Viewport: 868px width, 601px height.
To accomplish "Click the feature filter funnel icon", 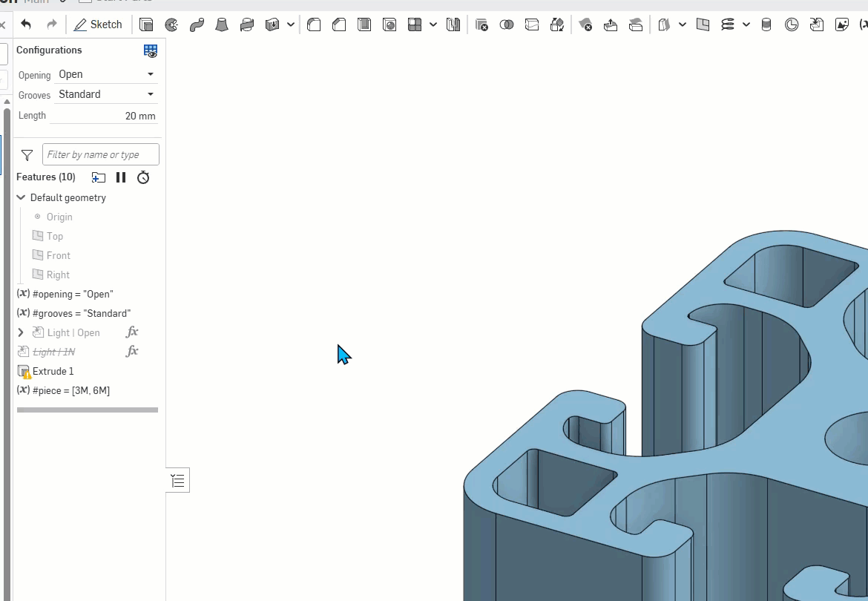I will pos(27,155).
